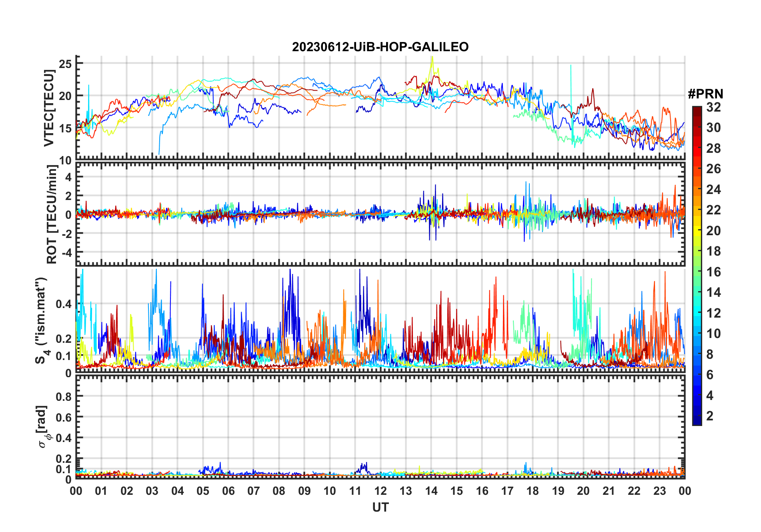The width and height of the screenshot is (761, 532).
Task: Click the S4 y-axis label
Action: tap(42, 320)
